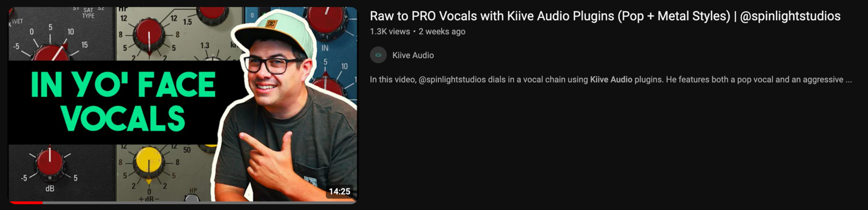
Task: Expand the description via trailing ellipsis
Action: click(x=848, y=80)
